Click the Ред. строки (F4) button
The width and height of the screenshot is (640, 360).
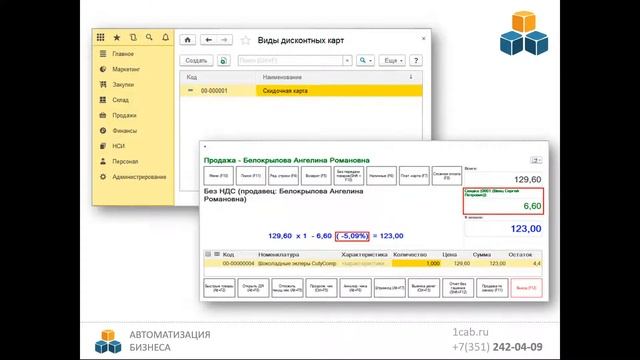pyautogui.click(x=284, y=176)
